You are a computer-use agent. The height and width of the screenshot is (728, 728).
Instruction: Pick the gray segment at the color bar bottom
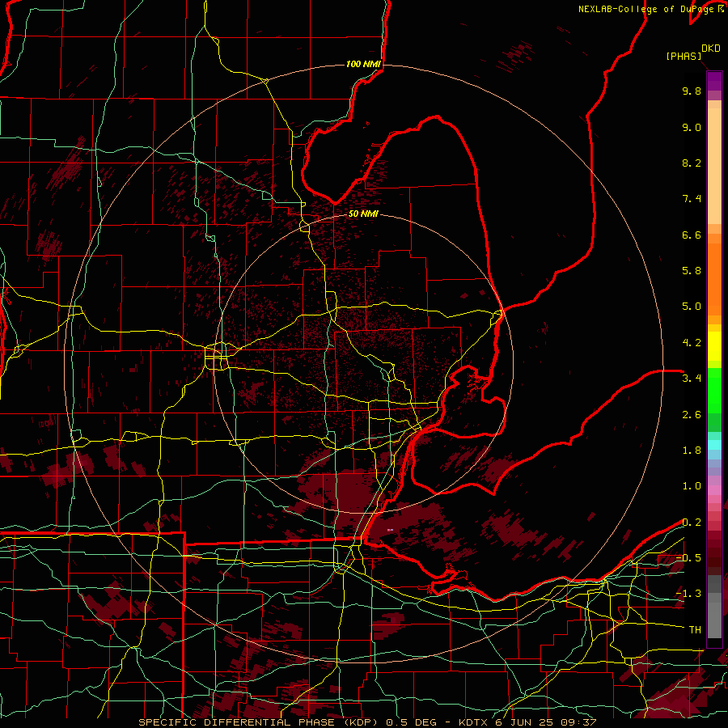click(x=714, y=608)
